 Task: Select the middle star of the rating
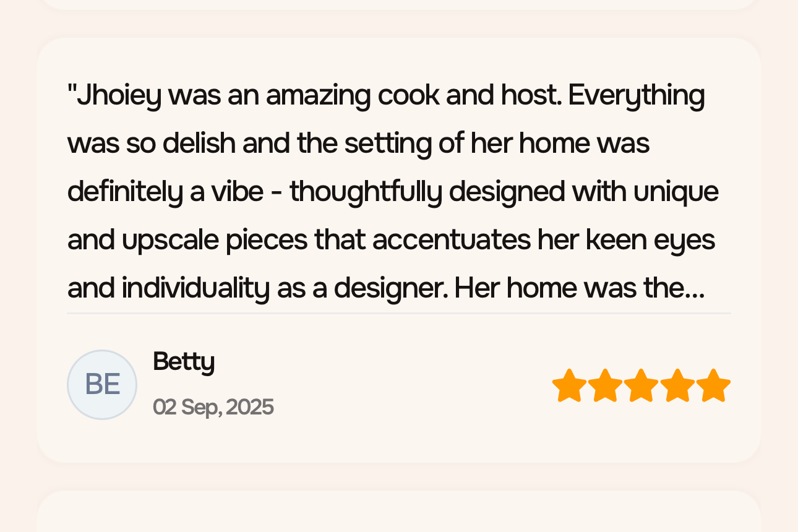pos(641,385)
